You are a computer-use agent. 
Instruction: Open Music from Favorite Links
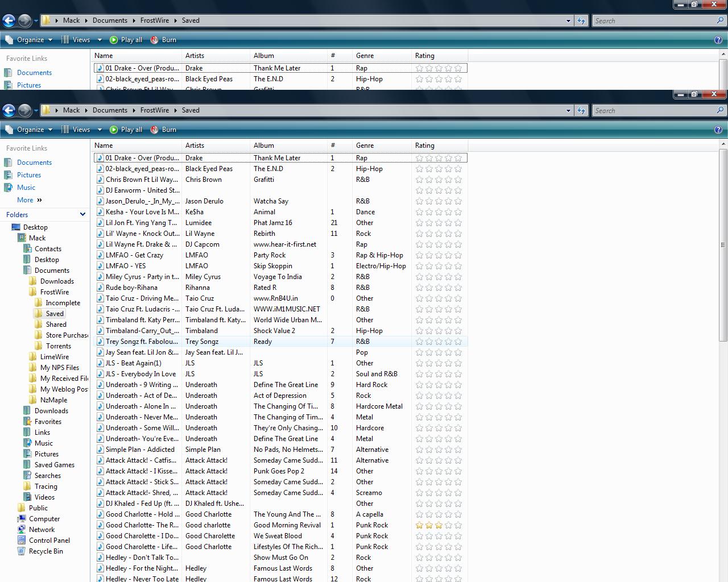26,188
